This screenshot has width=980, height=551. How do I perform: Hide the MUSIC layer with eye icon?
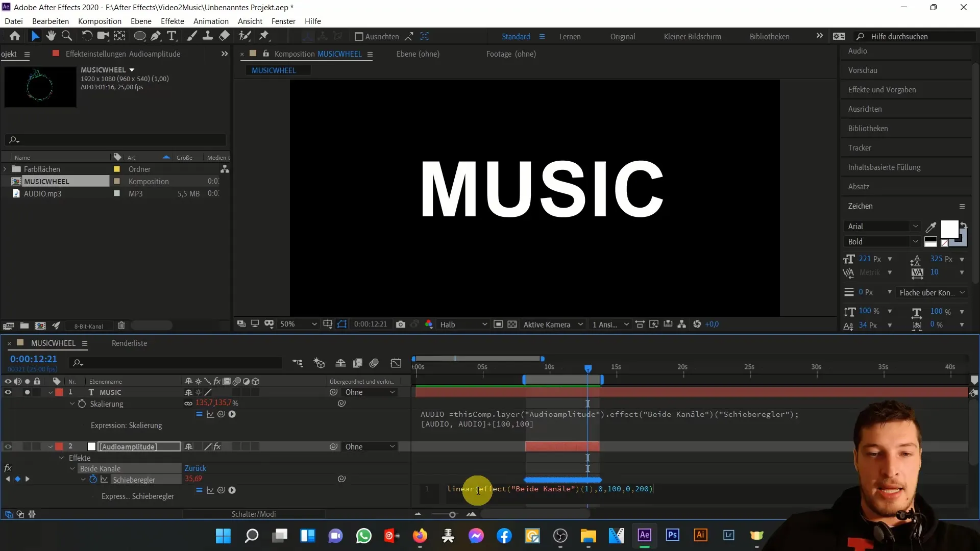click(x=8, y=392)
